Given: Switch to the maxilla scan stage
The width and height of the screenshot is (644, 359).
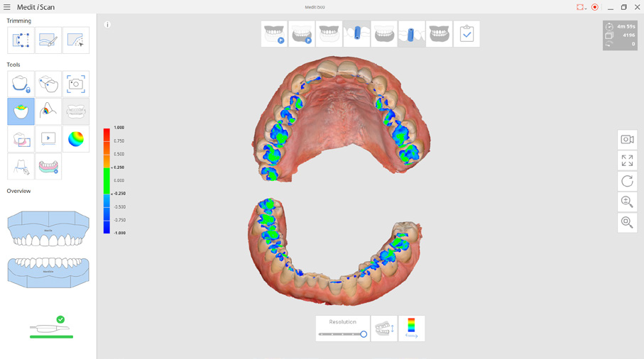Looking at the screenshot, I should (274, 34).
